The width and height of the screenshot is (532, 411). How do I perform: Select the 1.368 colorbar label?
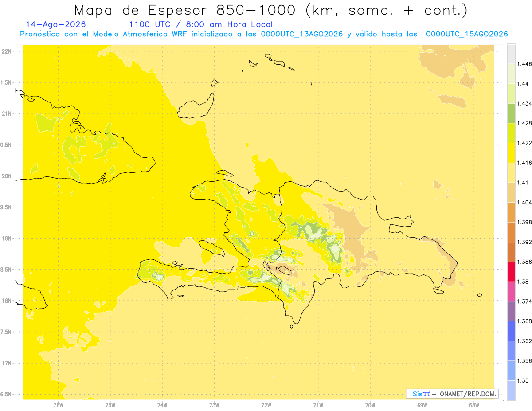tap(525, 321)
